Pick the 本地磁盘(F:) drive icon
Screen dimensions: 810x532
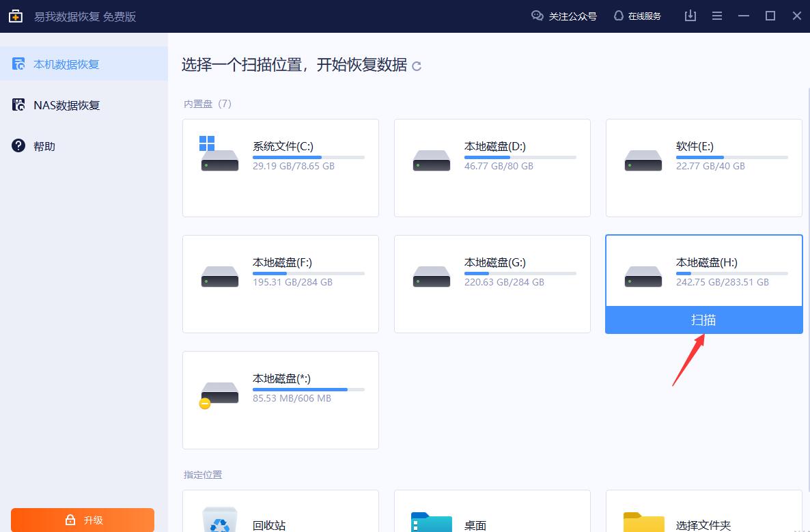tap(220, 276)
